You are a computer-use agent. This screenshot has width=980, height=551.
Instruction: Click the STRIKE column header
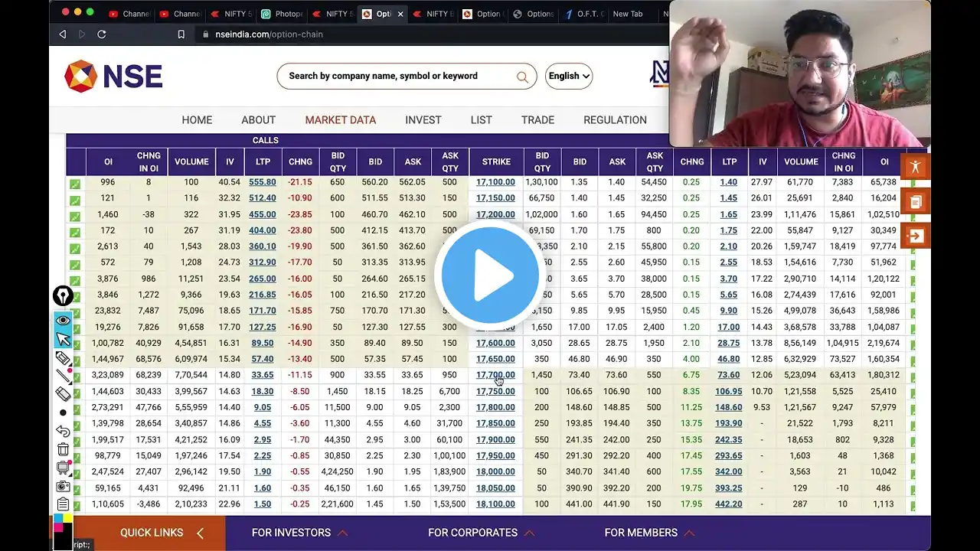pyautogui.click(x=496, y=161)
